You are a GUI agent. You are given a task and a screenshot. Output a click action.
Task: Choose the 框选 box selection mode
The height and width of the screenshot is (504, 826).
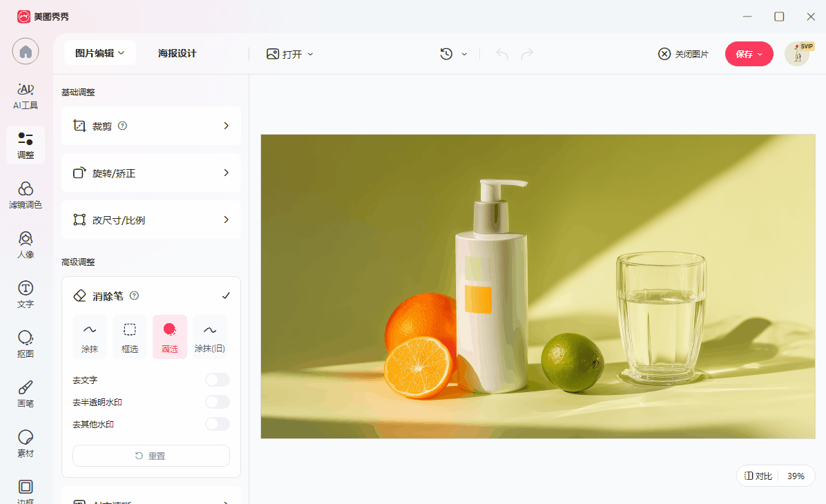click(x=130, y=337)
